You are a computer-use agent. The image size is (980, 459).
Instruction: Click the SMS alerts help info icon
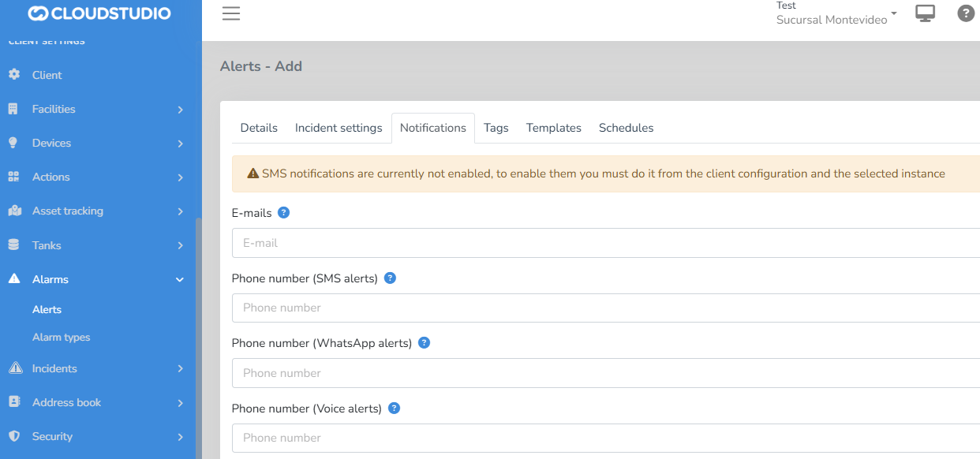tap(390, 278)
